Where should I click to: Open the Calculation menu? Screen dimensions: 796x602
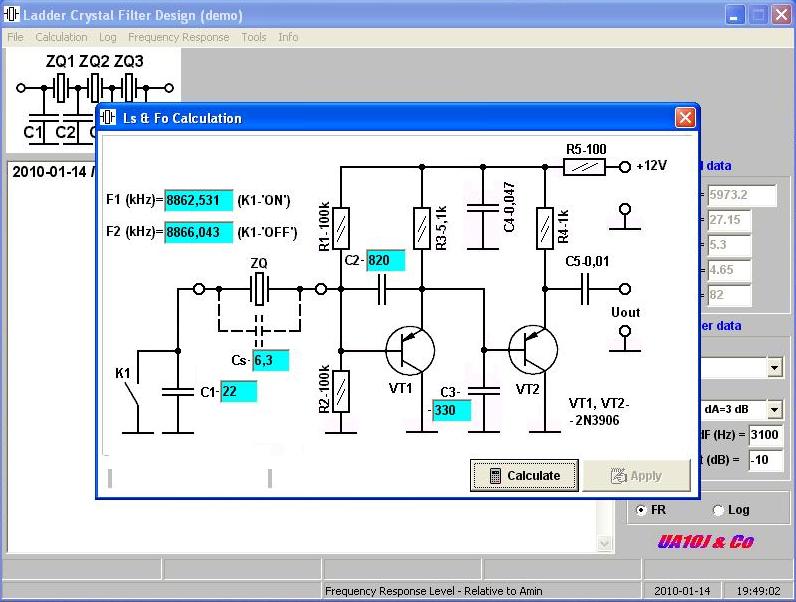tap(61, 37)
